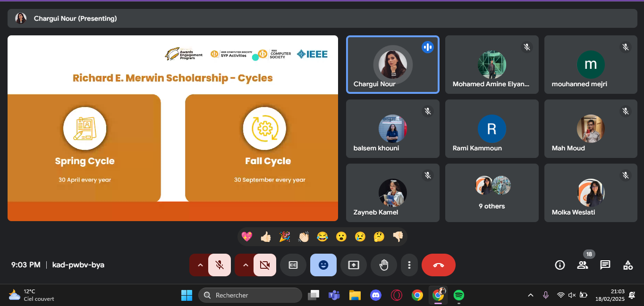Image resolution: width=644 pixels, height=306 pixels.
Task: Send the heart emoji reaction
Action: point(247,237)
